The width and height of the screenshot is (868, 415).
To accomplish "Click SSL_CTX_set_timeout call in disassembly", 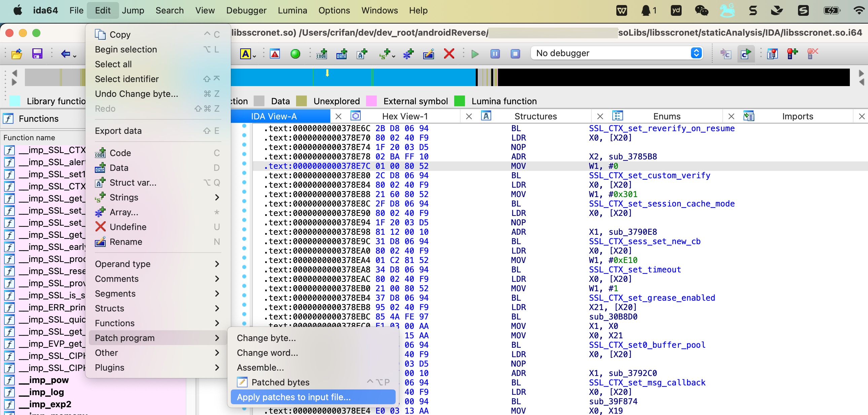I will pos(635,269).
